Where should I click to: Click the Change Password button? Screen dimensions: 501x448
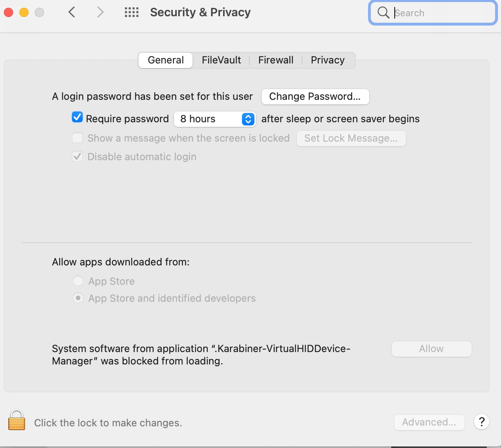point(315,96)
